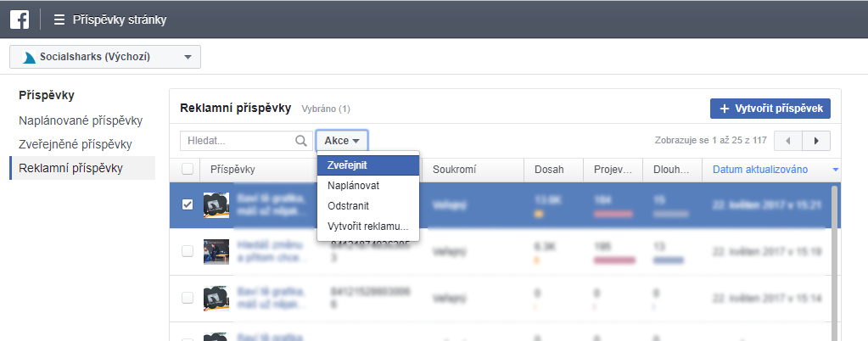This screenshot has height=341, width=868.
Task: Go to next page of results
Action: click(x=816, y=141)
